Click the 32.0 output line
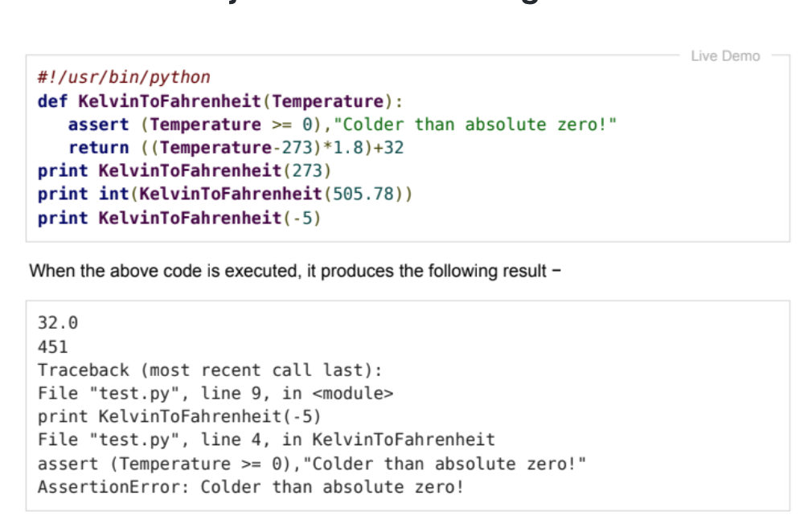 (58, 323)
